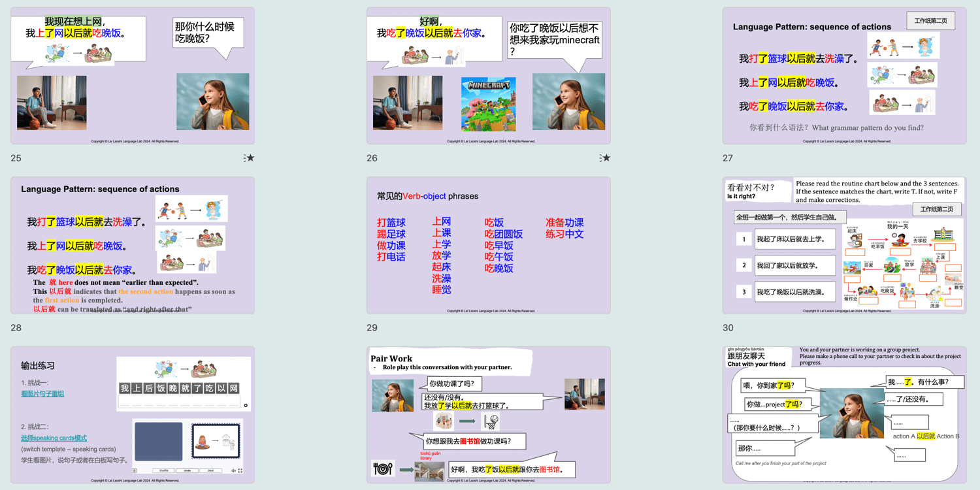
Task: Select slide 25 thumbnail asking 那你什么时候吃晚饭
Action: 133,76
